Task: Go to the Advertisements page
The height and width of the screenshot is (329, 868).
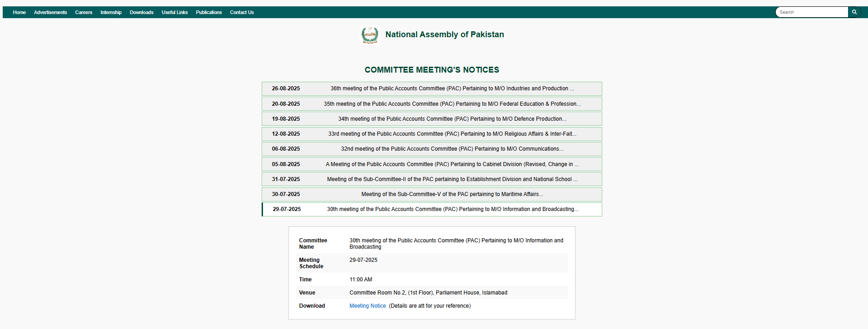Action: tap(50, 12)
